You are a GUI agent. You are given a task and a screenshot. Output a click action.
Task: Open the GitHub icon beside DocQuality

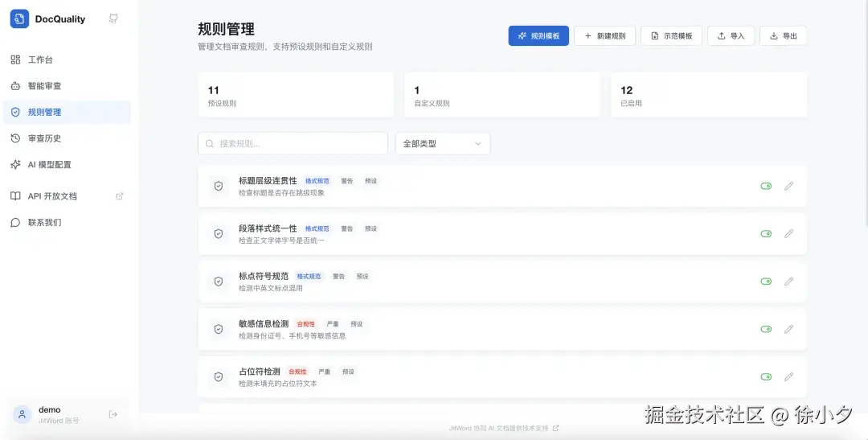point(113,19)
